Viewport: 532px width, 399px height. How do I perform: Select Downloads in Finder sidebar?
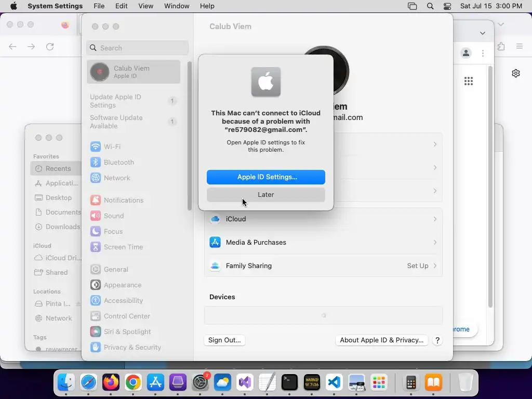tap(56, 227)
